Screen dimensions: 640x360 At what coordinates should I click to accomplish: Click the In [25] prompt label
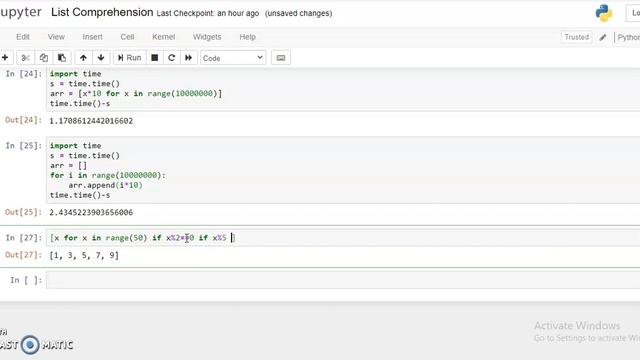24,146
